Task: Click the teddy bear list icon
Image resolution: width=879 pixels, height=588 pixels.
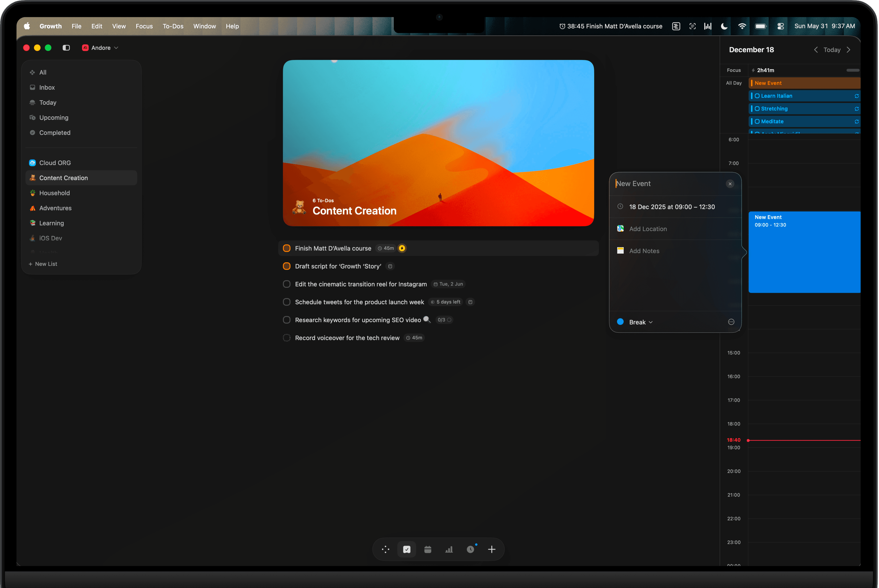Action: pos(299,207)
